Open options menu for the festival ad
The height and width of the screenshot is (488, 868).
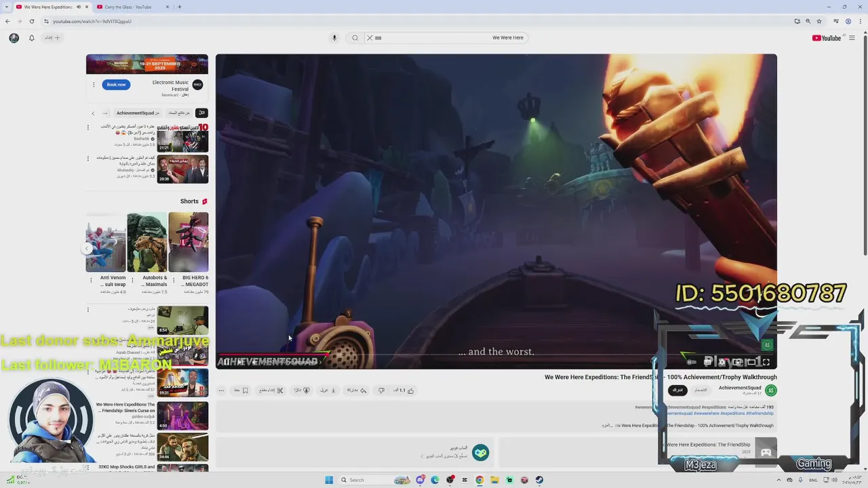click(x=94, y=85)
